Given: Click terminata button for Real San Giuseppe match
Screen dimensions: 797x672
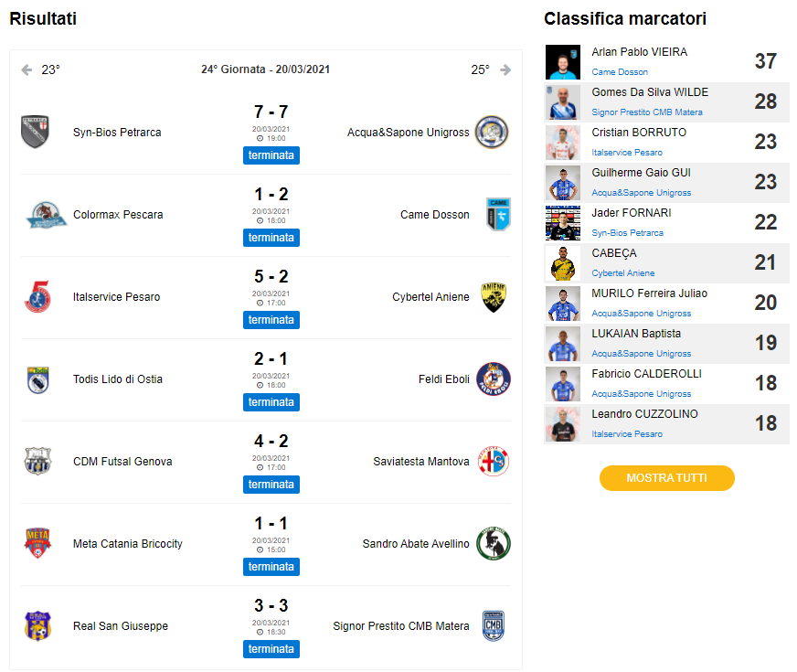Looking at the screenshot, I should (x=271, y=649).
